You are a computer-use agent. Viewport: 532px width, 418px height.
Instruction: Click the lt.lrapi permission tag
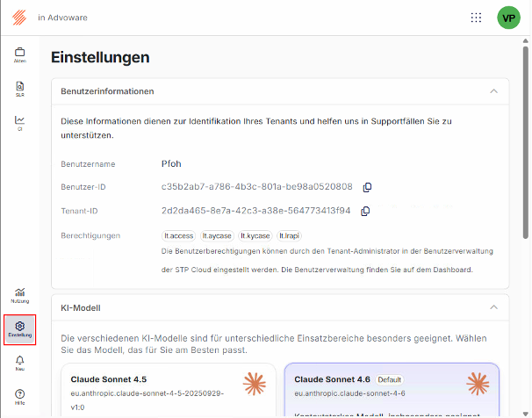pyautogui.click(x=289, y=236)
